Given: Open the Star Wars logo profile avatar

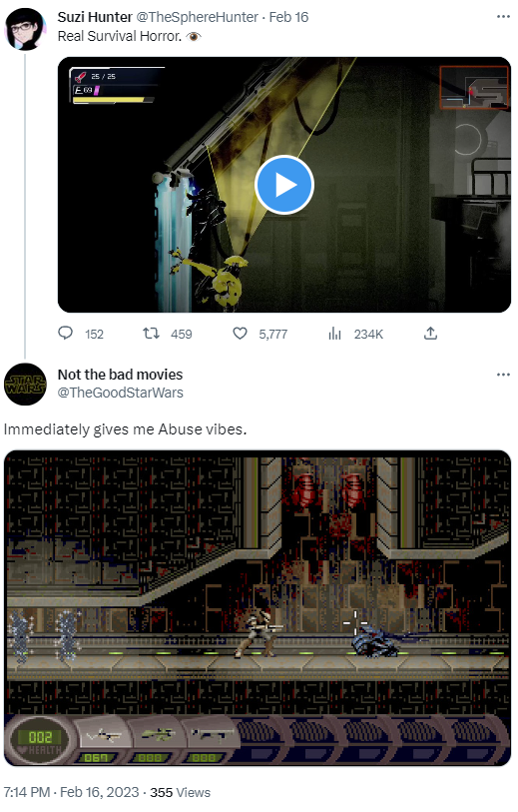Looking at the screenshot, I should tap(25, 385).
